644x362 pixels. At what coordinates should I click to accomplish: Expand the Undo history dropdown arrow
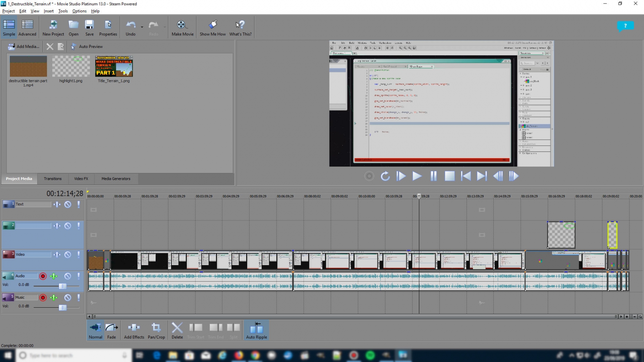(142, 27)
